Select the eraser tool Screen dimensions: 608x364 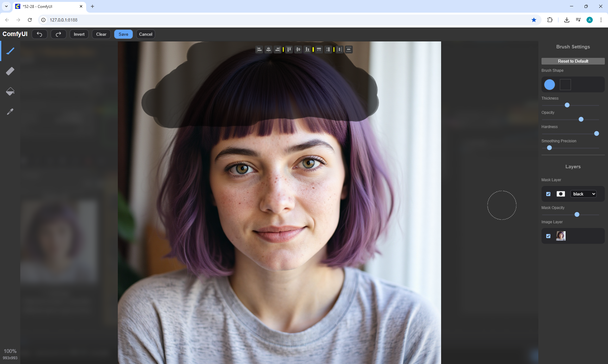(x=10, y=71)
